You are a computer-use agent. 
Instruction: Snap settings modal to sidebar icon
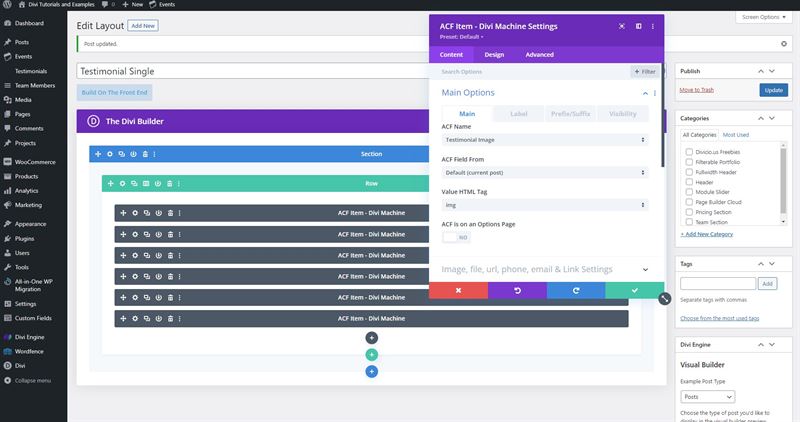(638, 26)
